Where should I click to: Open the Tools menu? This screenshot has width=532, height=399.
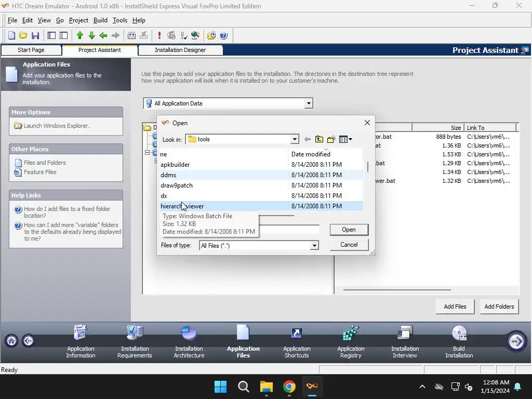click(x=120, y=20)
